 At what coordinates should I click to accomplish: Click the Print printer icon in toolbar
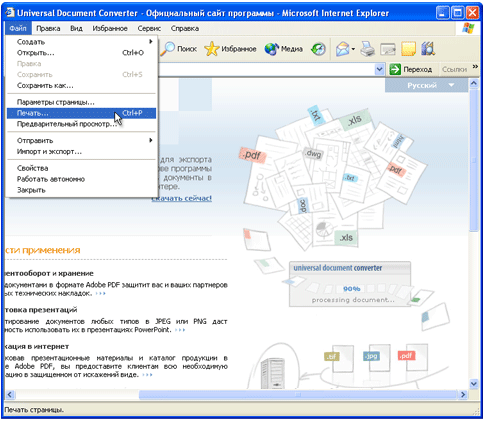[367, 49]
